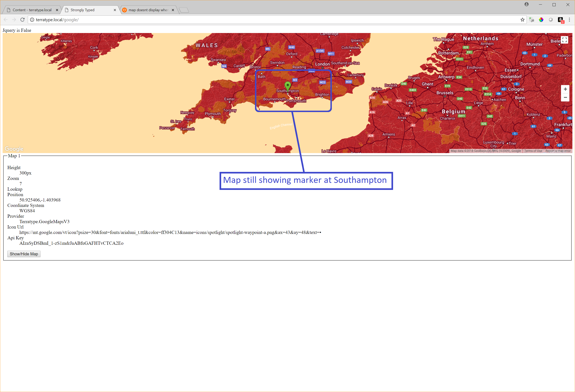Viewport: 575px width, 392px height.
Task: Click the WGS84 coordinate system value
Action: pos(27,211)
